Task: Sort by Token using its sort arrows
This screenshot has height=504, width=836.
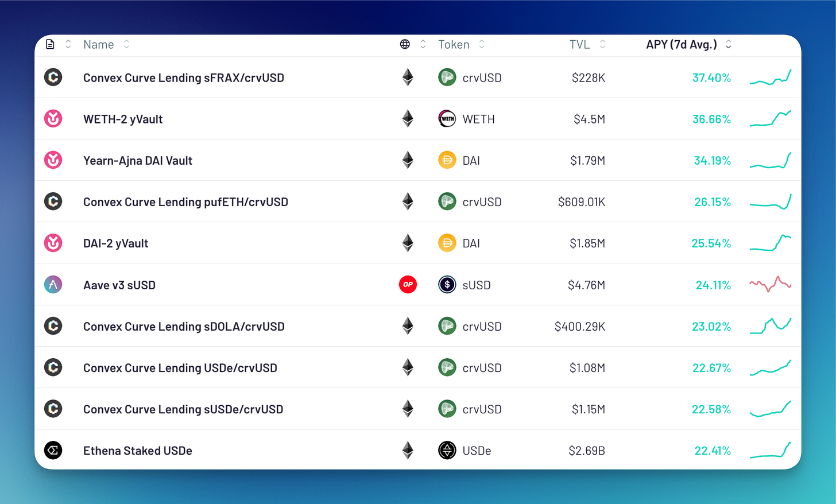Action: pos(482,44)
